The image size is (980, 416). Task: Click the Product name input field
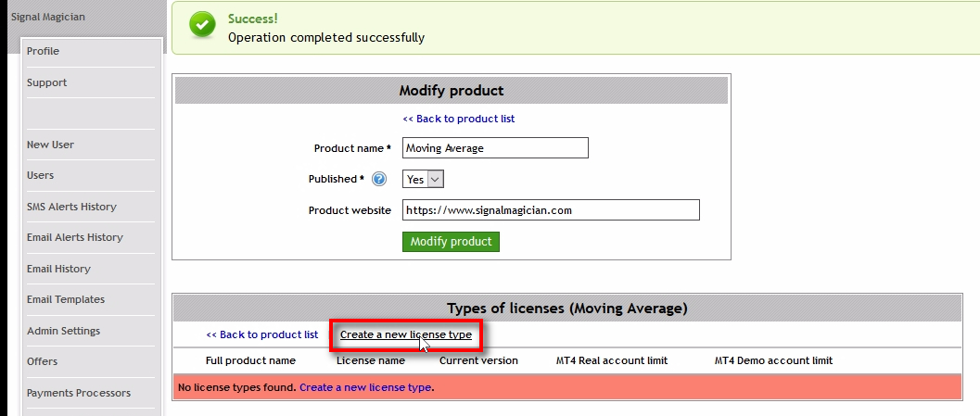click(x=495, y=148)
